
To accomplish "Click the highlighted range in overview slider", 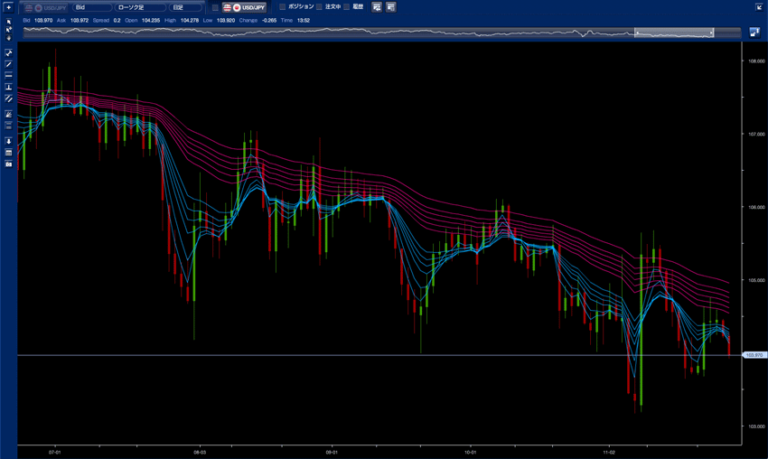I will pyautogui.click(x=674, y=33).
